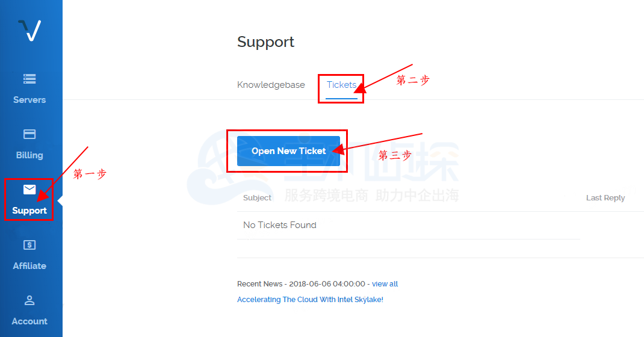
Task: Click the Account text label
Action: 29,321
